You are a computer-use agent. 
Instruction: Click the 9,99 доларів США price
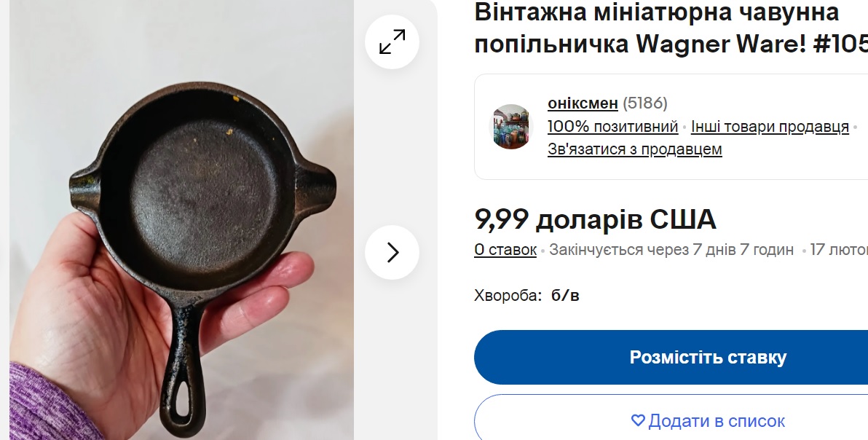click(595, 220)
